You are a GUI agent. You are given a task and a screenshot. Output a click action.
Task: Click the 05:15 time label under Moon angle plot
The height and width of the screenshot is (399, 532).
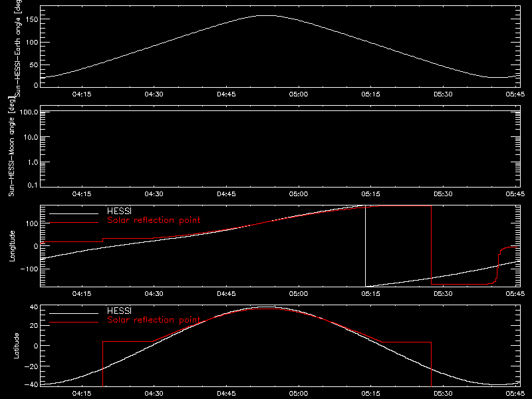[x=371, y=194]
